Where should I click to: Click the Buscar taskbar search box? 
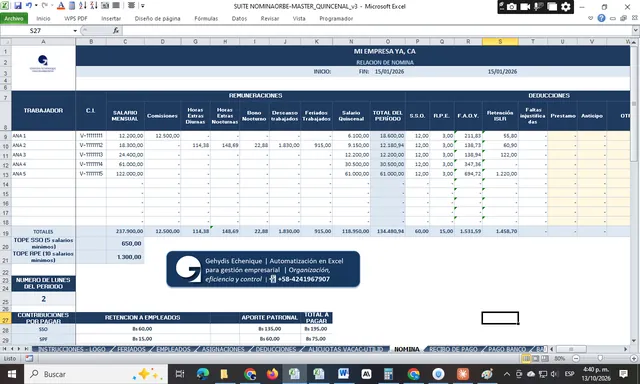tap(96, 374)
